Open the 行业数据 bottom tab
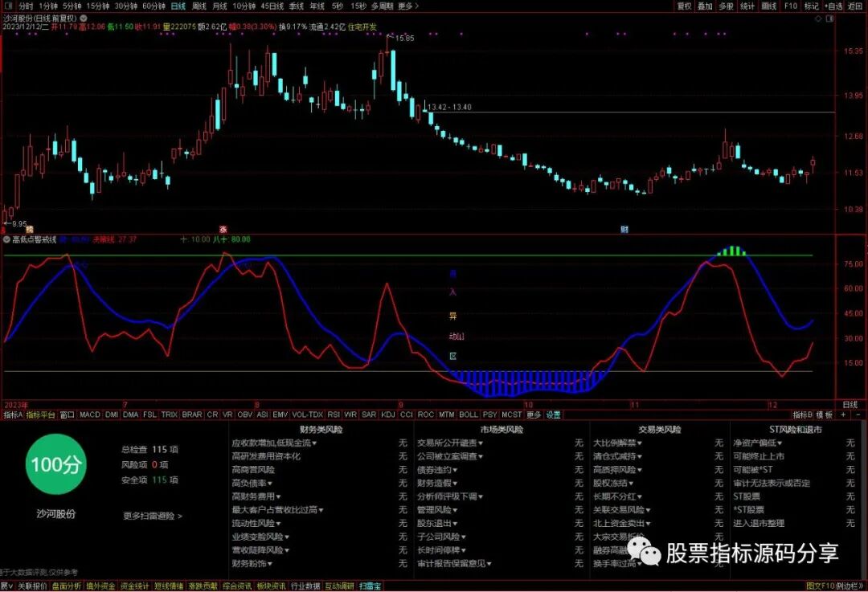 point(305,586)
